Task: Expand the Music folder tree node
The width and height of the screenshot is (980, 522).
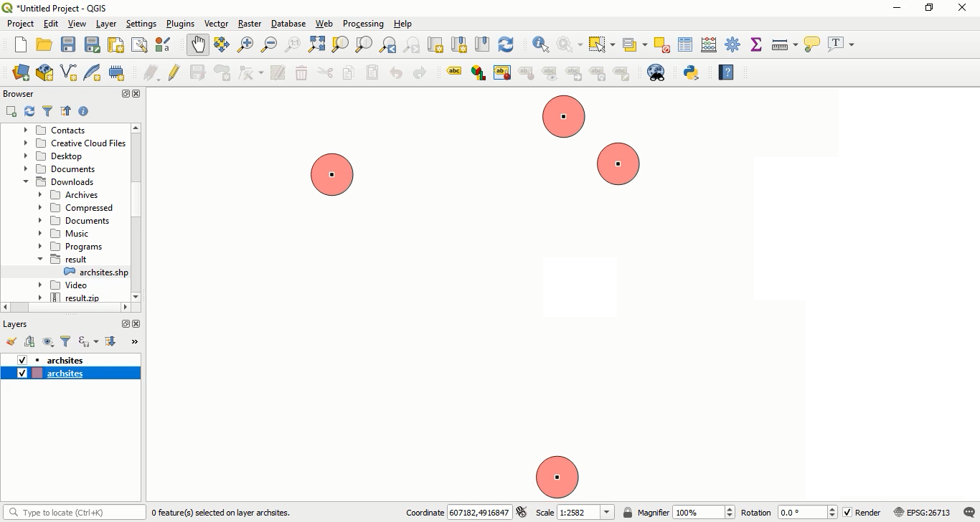Action: click(40, 234)
